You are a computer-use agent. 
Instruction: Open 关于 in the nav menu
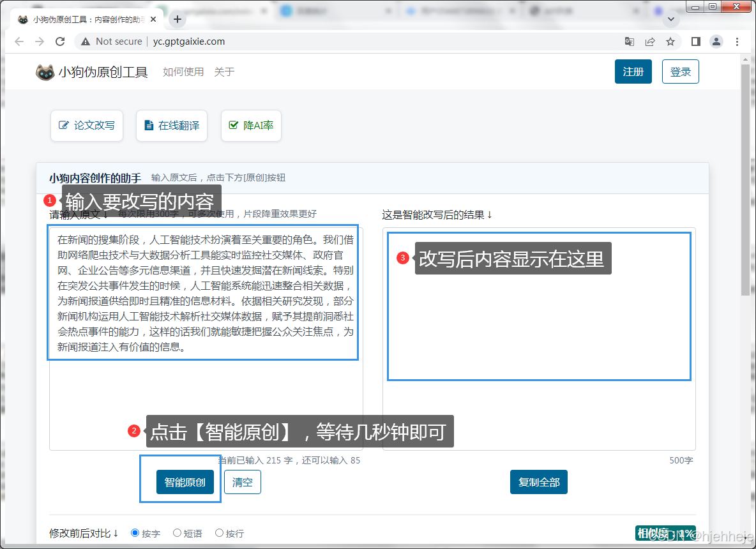click(224, 72)
